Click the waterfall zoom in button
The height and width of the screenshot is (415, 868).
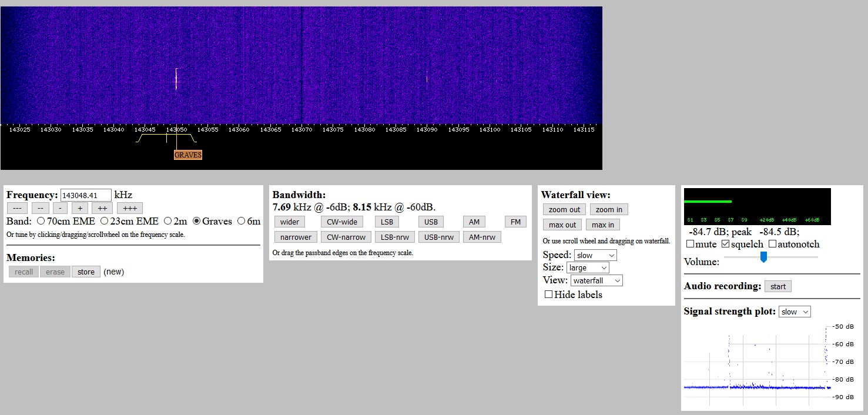click(x=609, y=209)
